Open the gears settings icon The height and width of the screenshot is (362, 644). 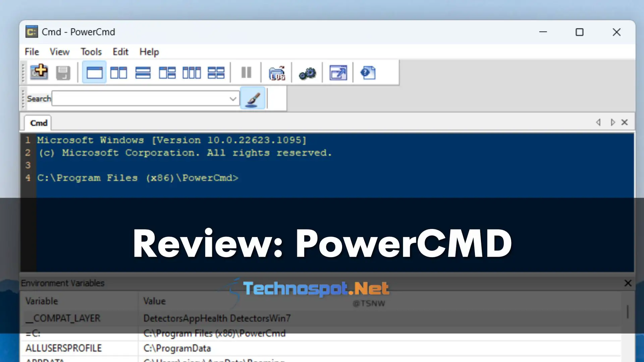point(307,73)
